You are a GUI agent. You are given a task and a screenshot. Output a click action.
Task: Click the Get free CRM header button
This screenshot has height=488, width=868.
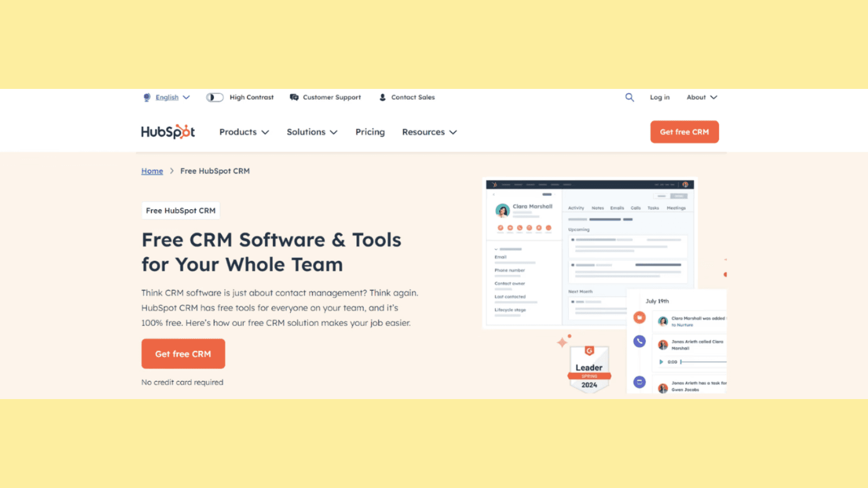coord(685,132)
